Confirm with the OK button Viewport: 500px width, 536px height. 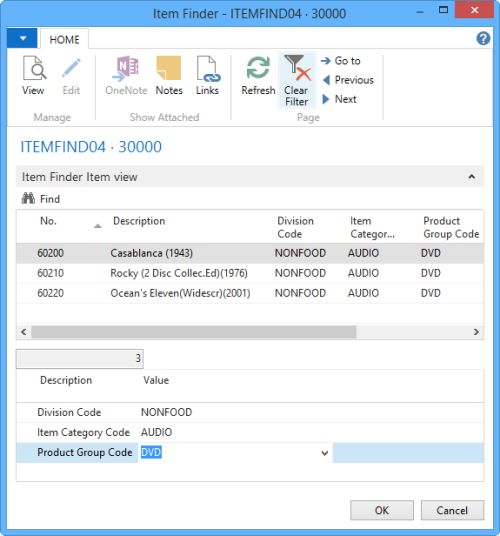(x=382, y=510)
